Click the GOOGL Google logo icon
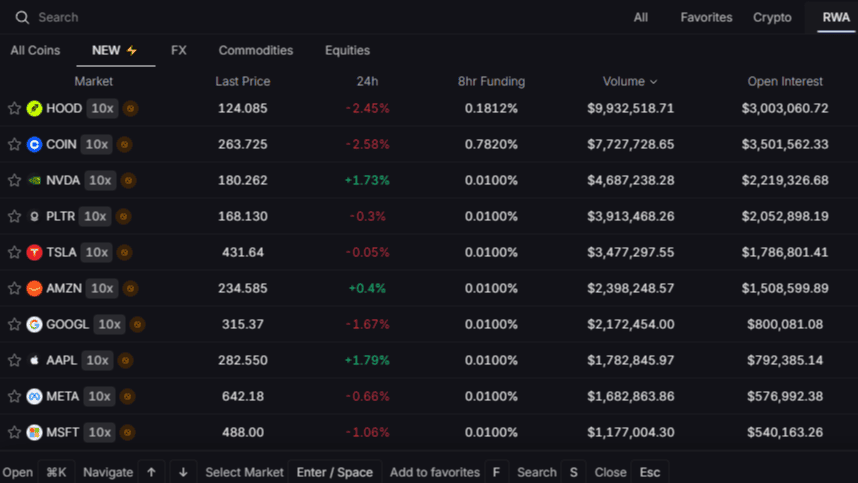The image size is (858, 483). click(34, 324)
